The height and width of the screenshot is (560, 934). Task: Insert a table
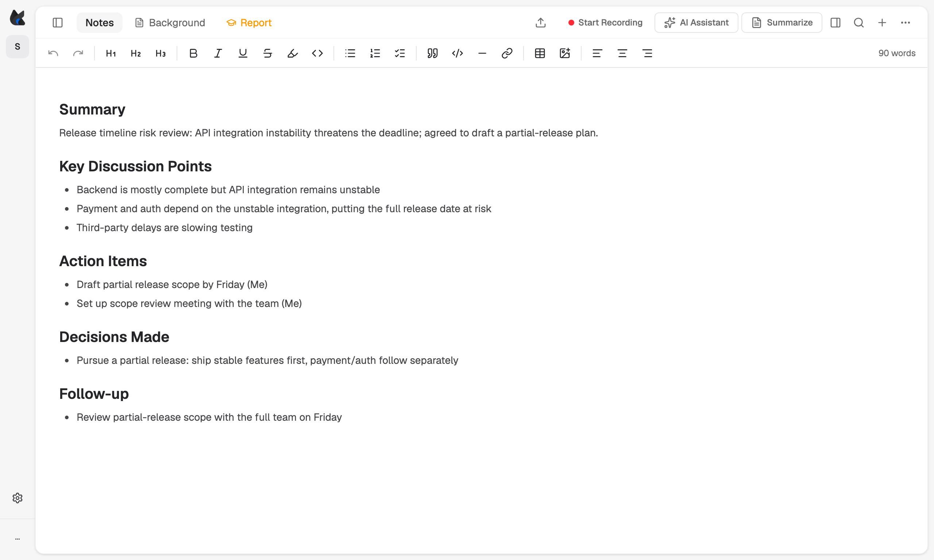click(540, 53)
